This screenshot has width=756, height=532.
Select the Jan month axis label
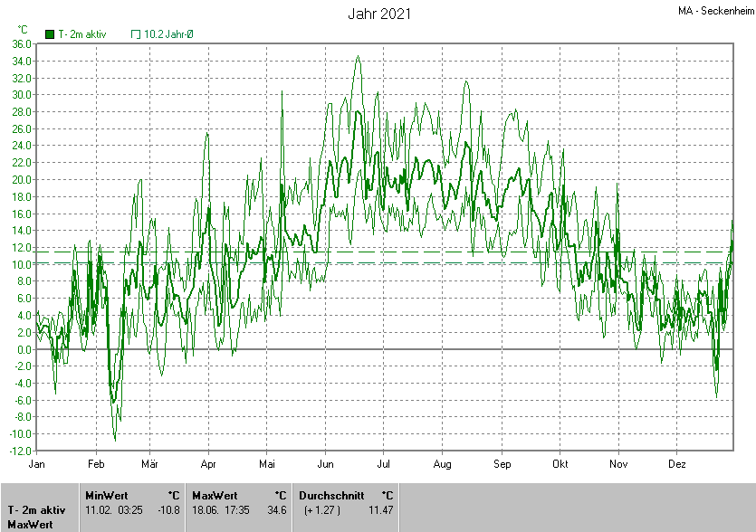point(37,463)
